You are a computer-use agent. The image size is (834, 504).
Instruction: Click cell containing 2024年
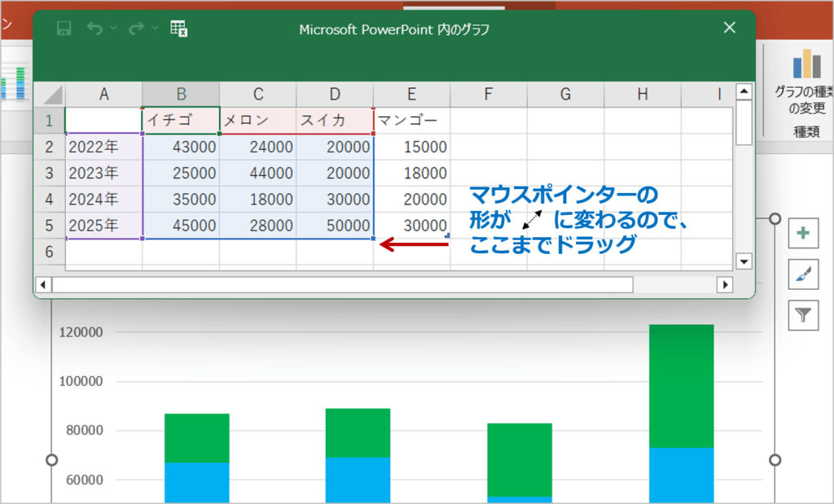[x=103, y=199]
